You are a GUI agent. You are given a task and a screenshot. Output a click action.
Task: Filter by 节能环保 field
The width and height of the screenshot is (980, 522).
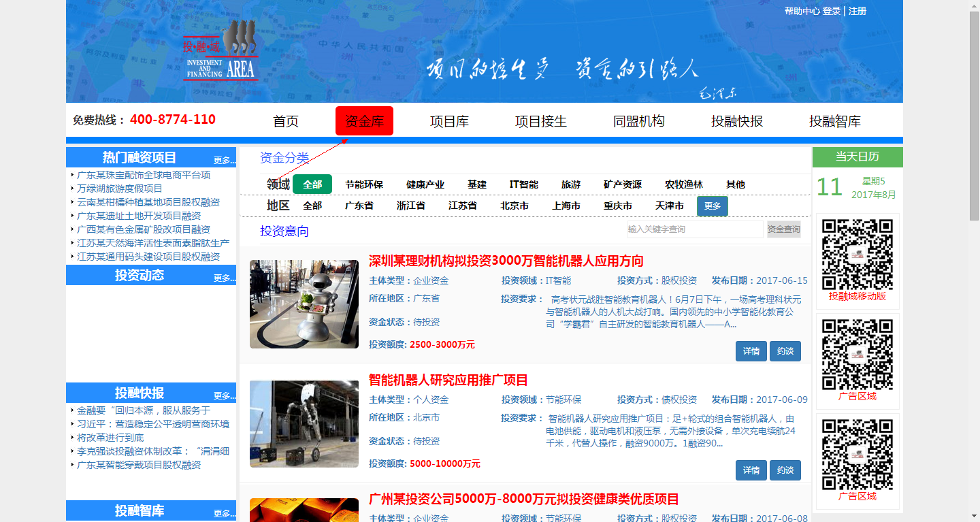pyautogui.click(x=364, y=184)
